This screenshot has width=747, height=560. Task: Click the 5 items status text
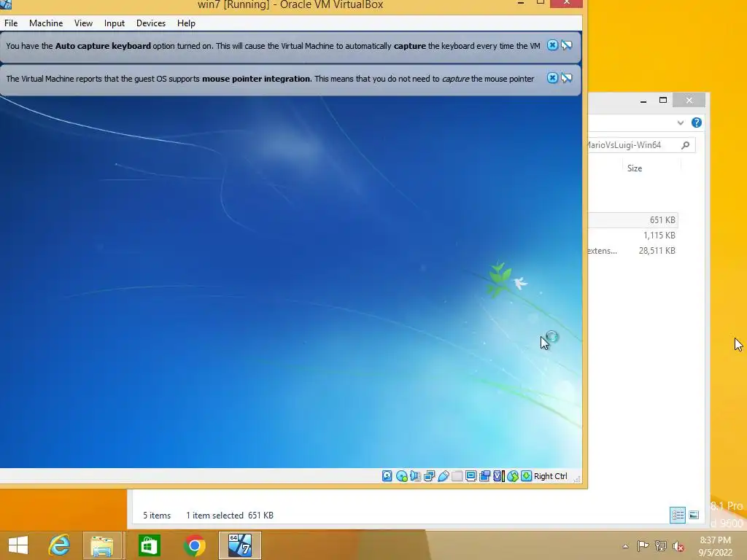[x=157, y=516]
